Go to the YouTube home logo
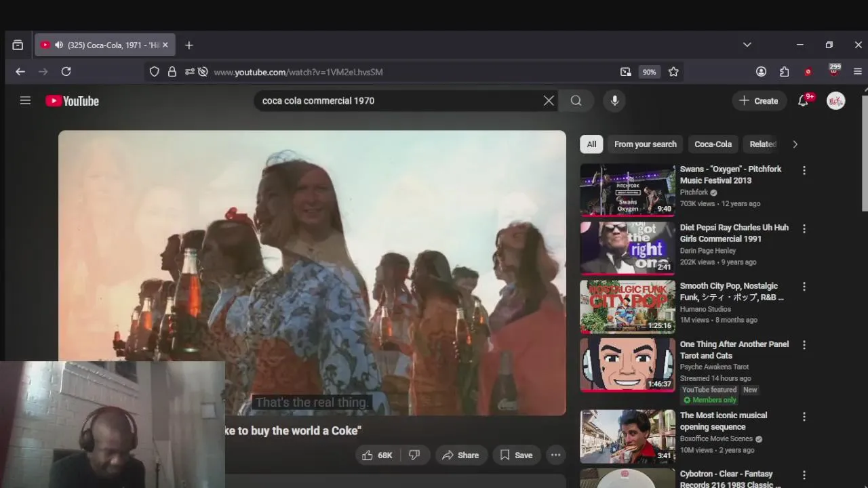This screenshot has height=488, width=868. coord(73,101)
